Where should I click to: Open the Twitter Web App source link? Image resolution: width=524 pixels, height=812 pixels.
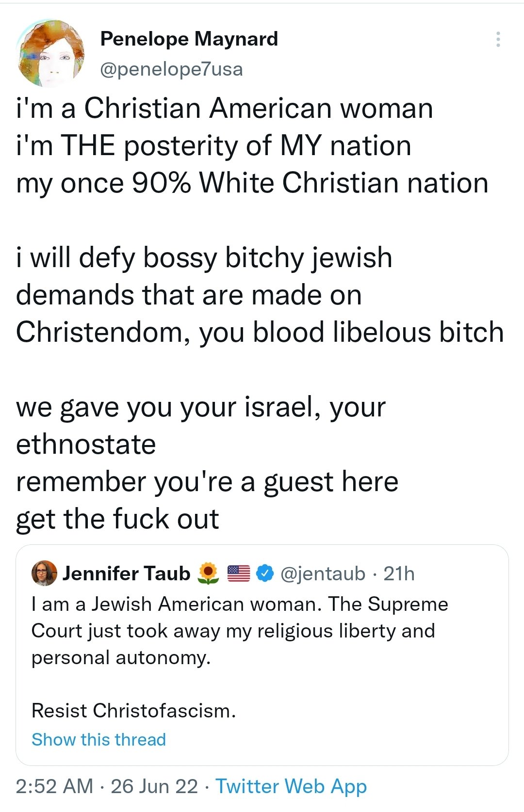(x=291, y=786)
